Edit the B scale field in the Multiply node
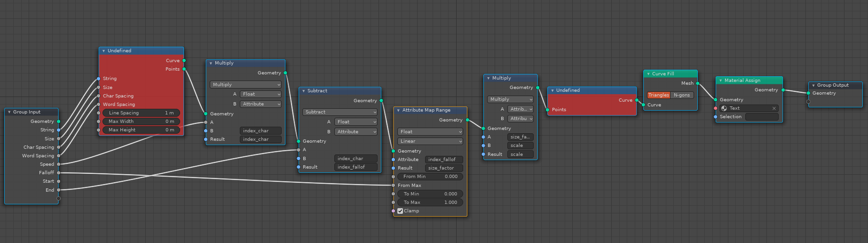This screenshot has width=868, height=243. [521, 146]
